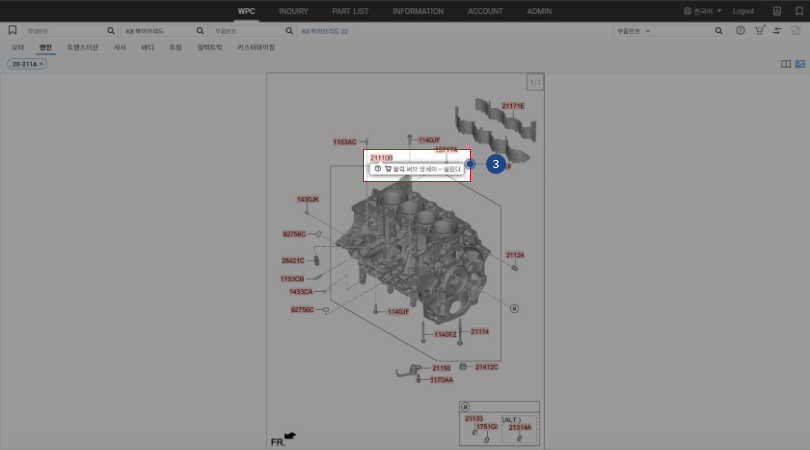Click the search icon in left 부품번호 field
This screenshot has width=810, height=450.
coord(289,31)
